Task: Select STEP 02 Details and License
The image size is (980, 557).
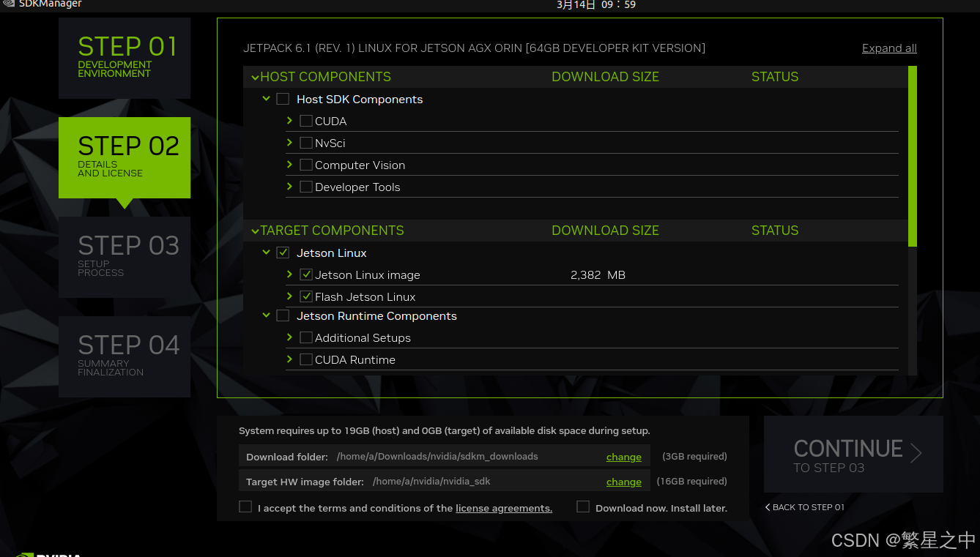Action: [x=125, y=157]
